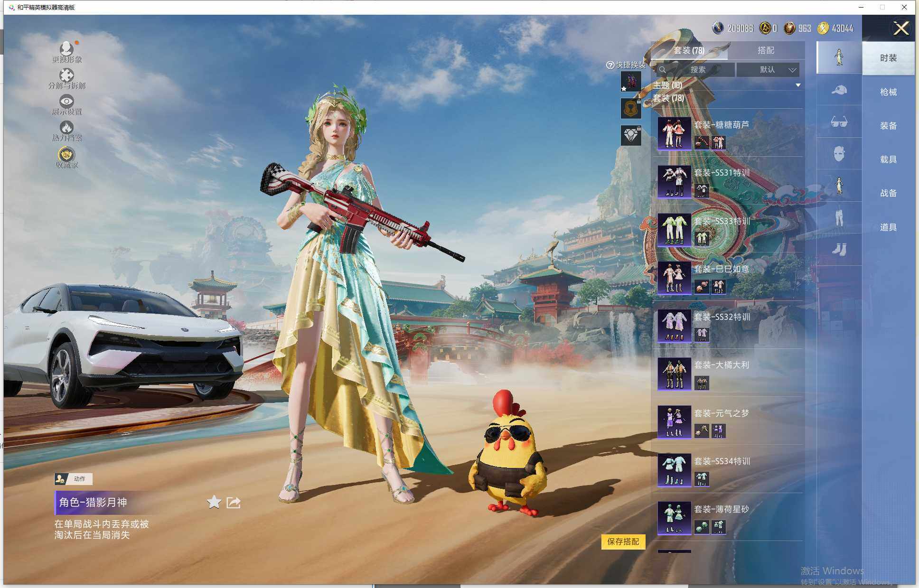
Task: Select the hat category icon
Action: click(x=839, y=90)
